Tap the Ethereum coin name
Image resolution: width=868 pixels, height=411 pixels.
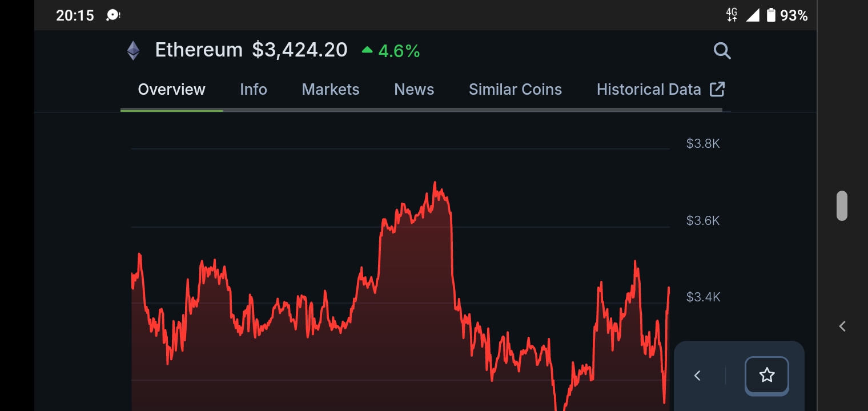[x=199, y=50]
